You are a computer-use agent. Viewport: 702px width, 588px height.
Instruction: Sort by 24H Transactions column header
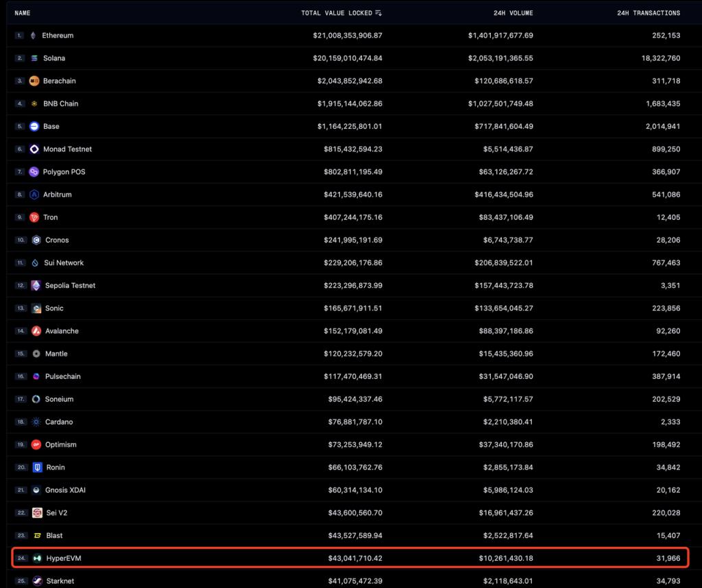pos(649,13)
